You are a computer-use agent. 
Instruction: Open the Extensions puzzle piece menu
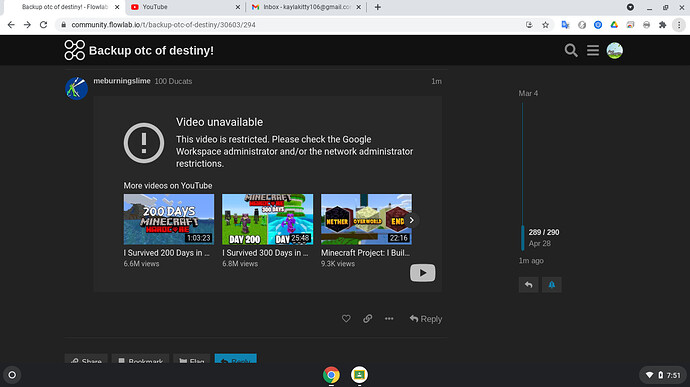[662, 25]
